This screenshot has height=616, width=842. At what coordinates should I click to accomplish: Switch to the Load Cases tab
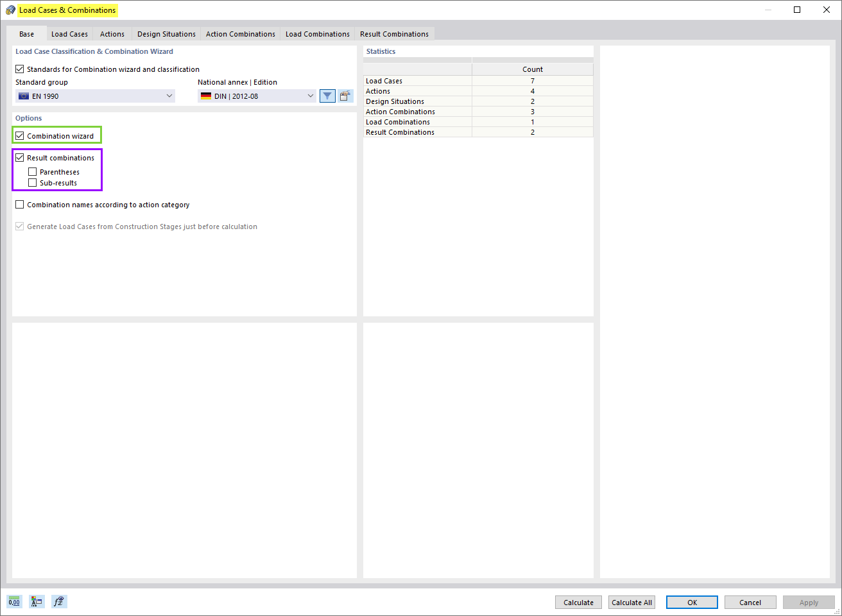69,33
